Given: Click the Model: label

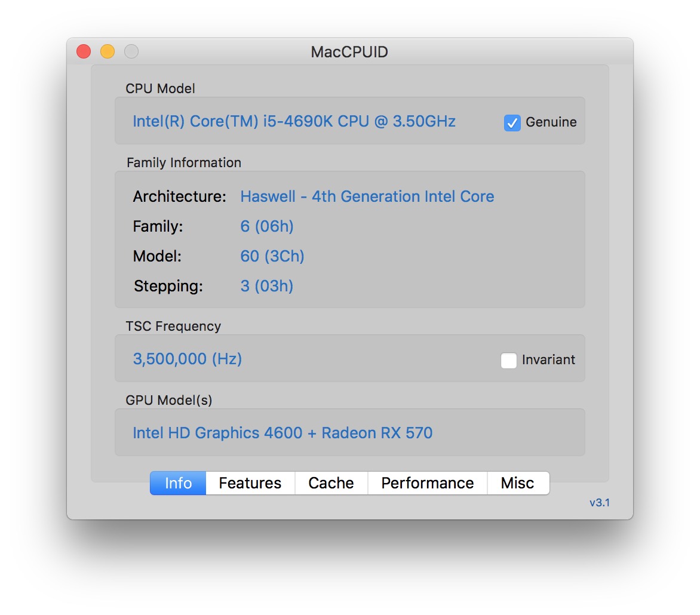Looking at the screenshot, I should 157,256.
